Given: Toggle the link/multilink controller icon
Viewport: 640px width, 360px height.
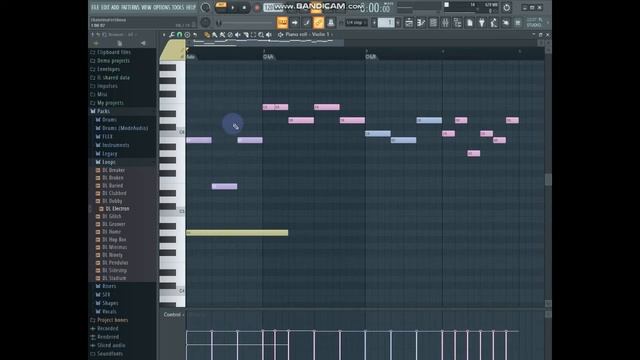Looking at the screenshot, I should pos(318,22).
